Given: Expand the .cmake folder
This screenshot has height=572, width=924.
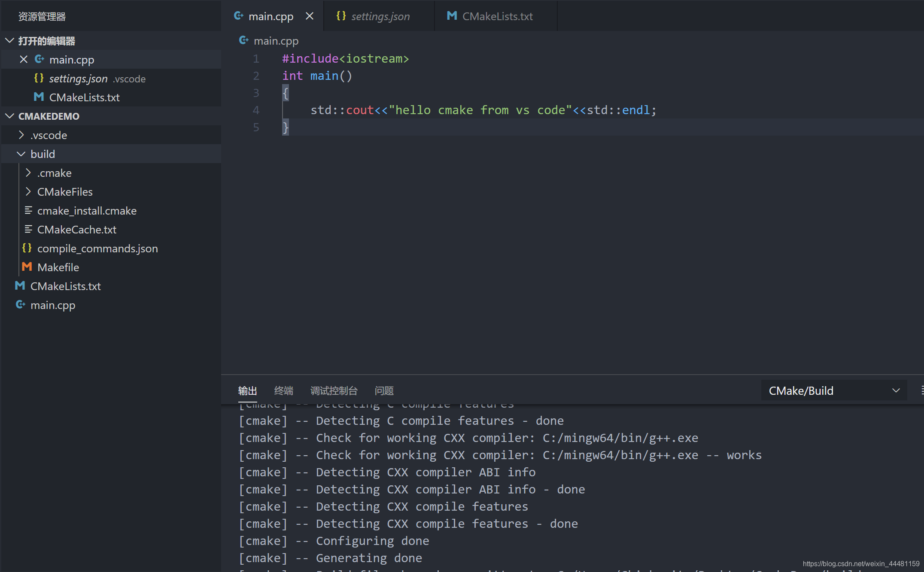Looking at the screenshot, I should [111, 173].
